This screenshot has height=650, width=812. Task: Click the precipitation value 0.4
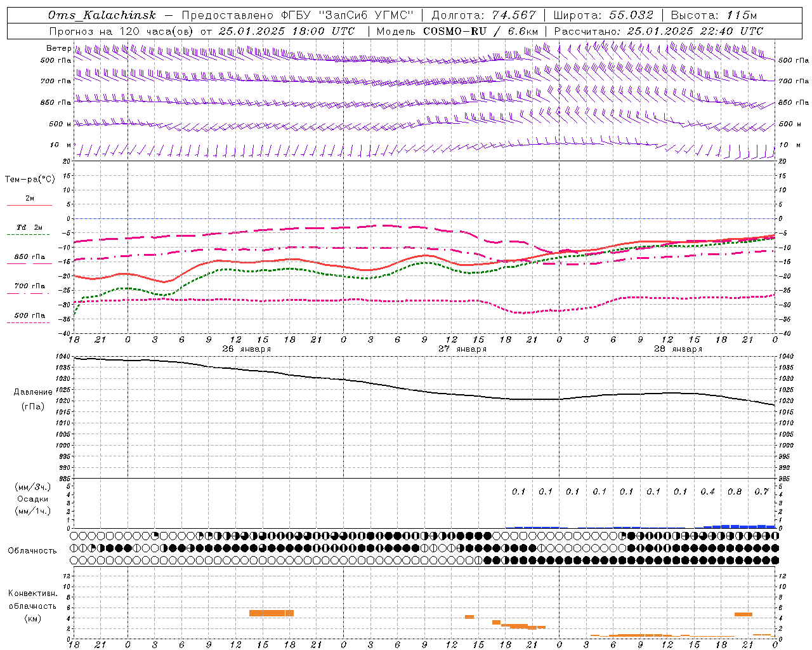click(x=707, y=491)
